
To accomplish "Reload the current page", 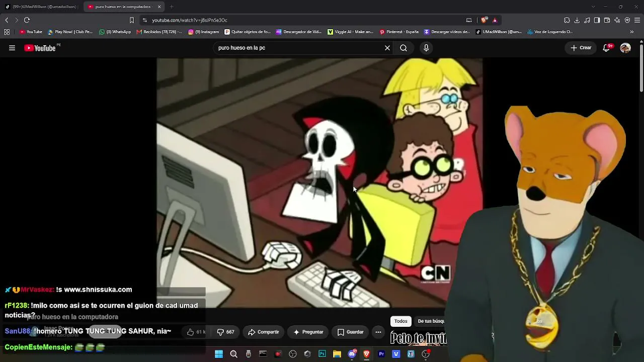I will 27,20.
